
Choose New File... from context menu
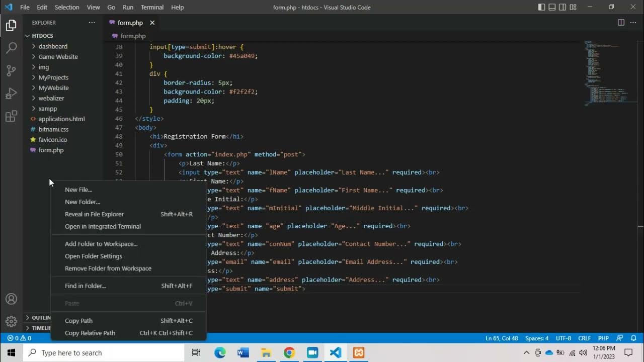point(128,190)
